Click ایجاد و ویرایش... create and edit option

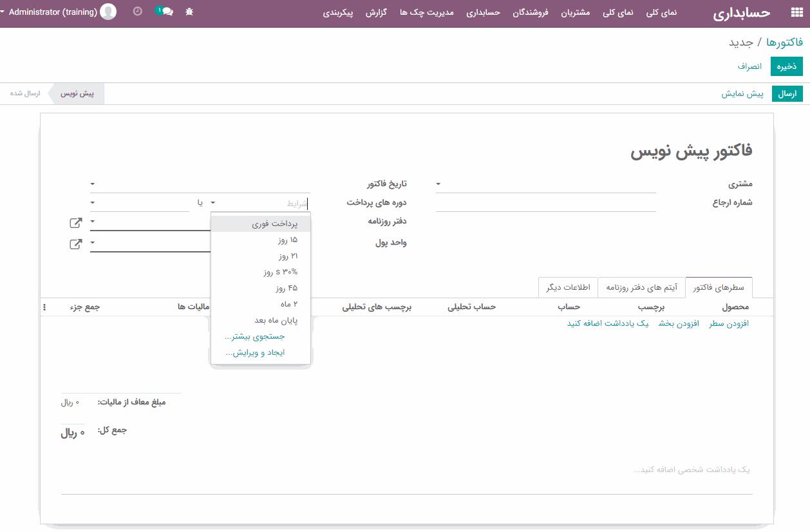(261, 352)
